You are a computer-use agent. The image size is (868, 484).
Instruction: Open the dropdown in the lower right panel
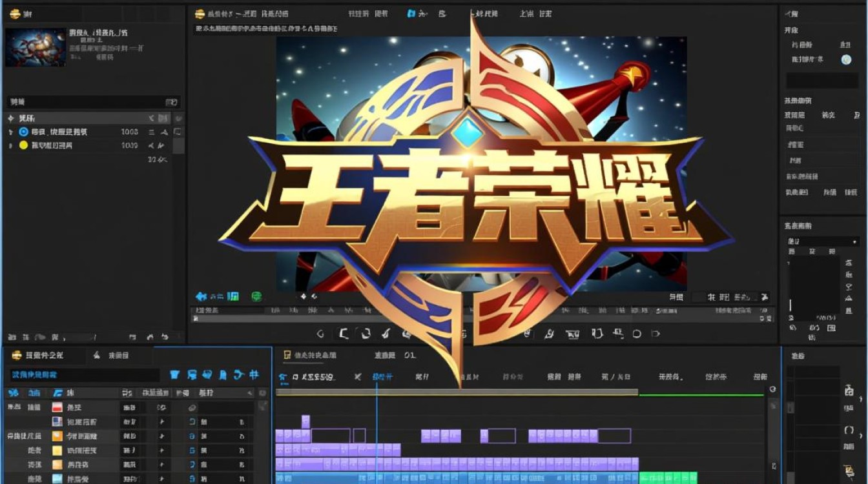point(822,241)
